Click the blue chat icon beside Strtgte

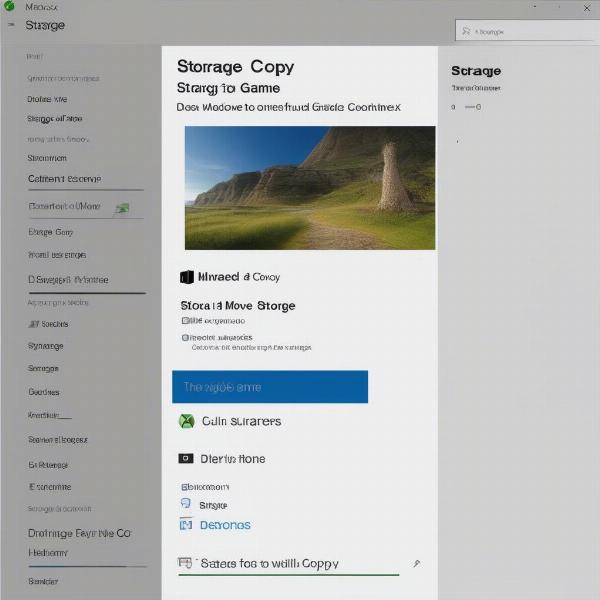186,504
